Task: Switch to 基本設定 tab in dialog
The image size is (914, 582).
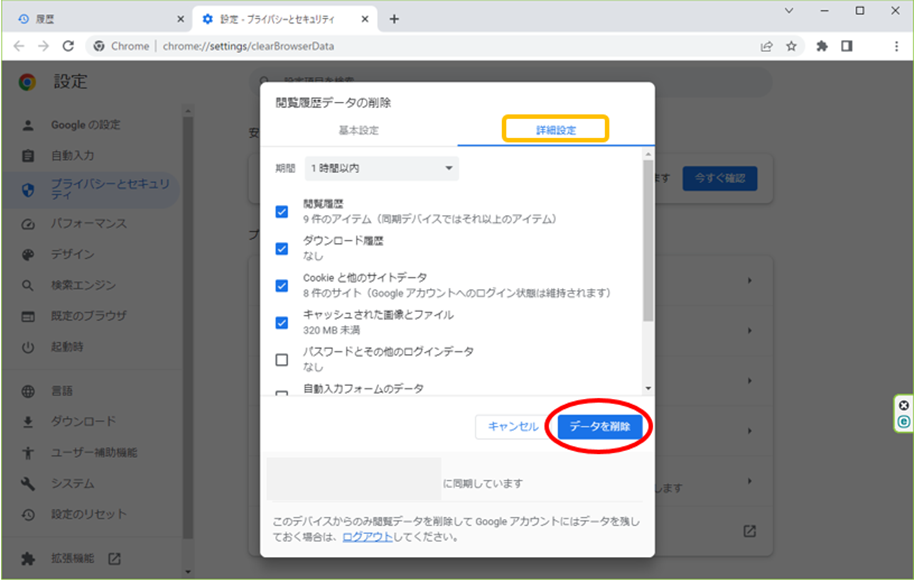Action: tap(358, 130)
